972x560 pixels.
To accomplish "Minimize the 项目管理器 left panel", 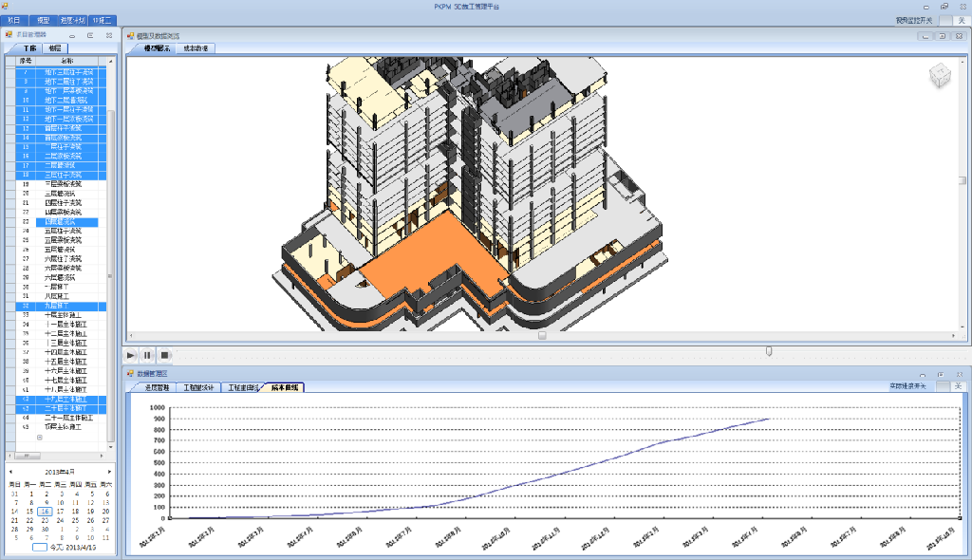I will [x=72, y=35].
